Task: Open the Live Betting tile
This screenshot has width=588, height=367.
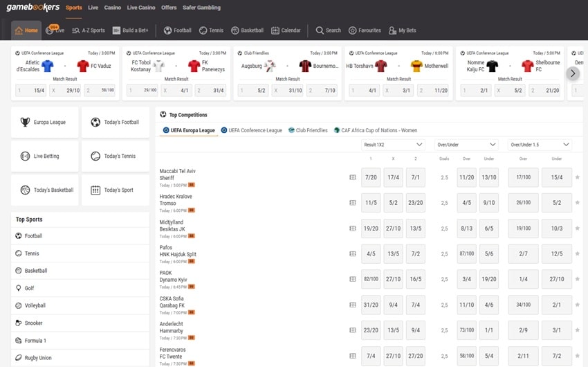Action: [x=45, y=156]
